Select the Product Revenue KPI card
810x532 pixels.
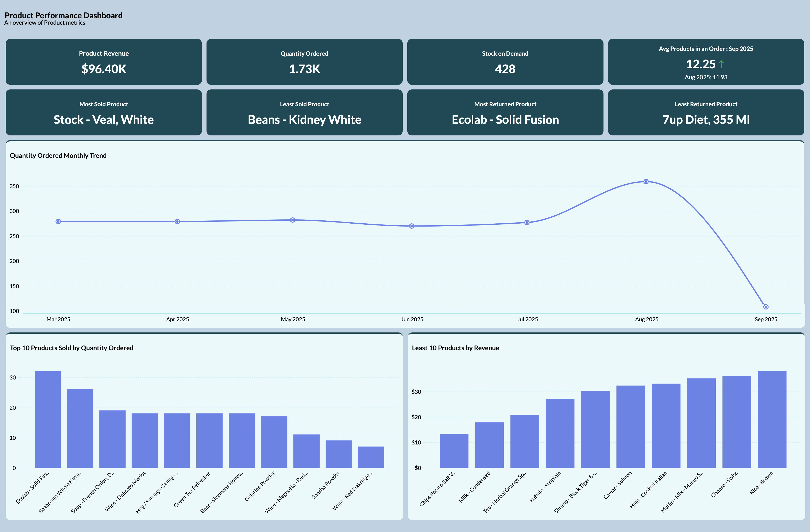103,62
